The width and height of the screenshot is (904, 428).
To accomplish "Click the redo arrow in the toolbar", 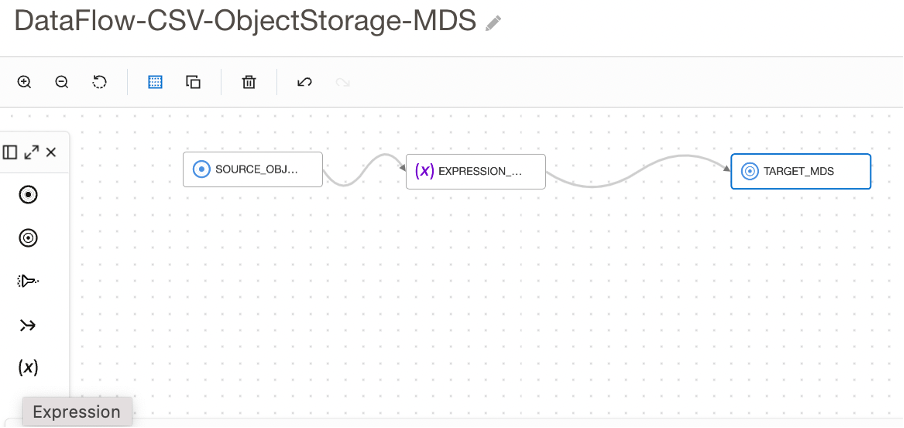I will pos(343,82).
